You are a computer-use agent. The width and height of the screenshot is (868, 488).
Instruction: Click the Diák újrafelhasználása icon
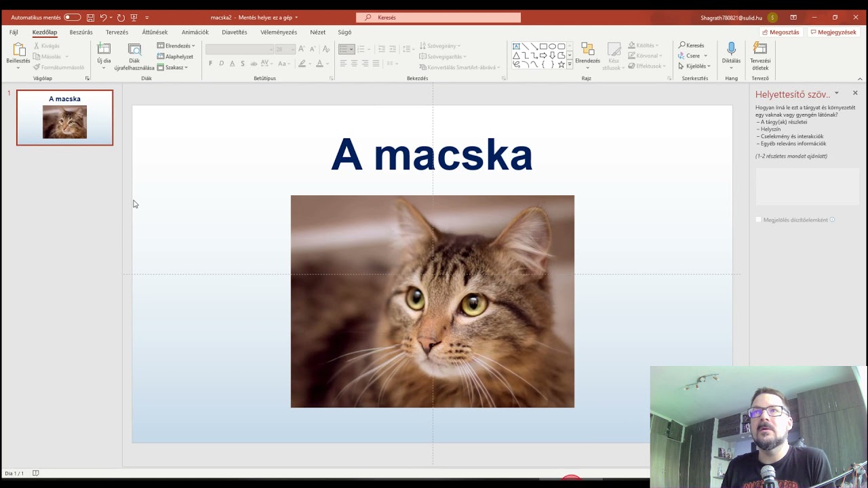[x=134, y=49]
